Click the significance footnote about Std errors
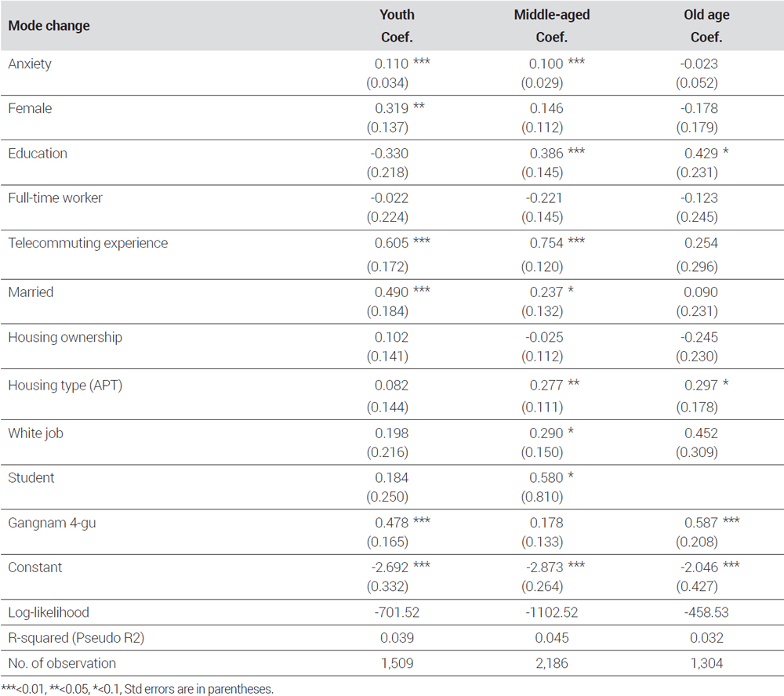The height and width of the screenshot is (696, 784). (137, 689)
